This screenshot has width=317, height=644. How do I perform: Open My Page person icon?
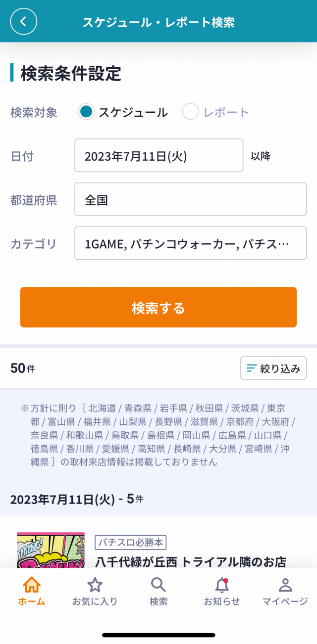[285, 585]
